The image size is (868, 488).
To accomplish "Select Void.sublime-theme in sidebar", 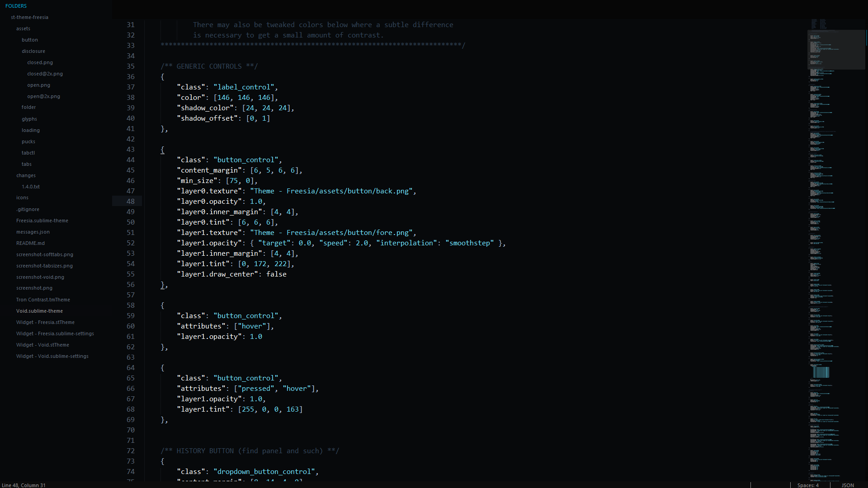I will tap(39, 311).
